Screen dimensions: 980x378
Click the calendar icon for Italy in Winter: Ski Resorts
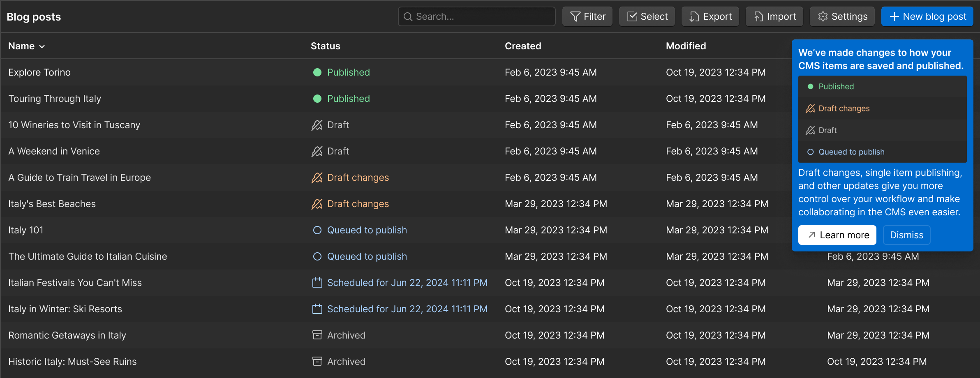pos(317,309)
